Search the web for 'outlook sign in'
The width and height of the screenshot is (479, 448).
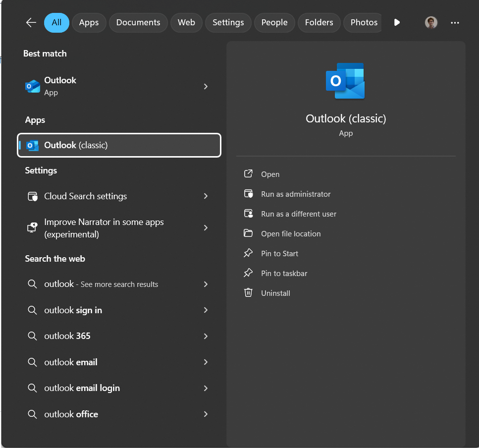tap(119, 310)
